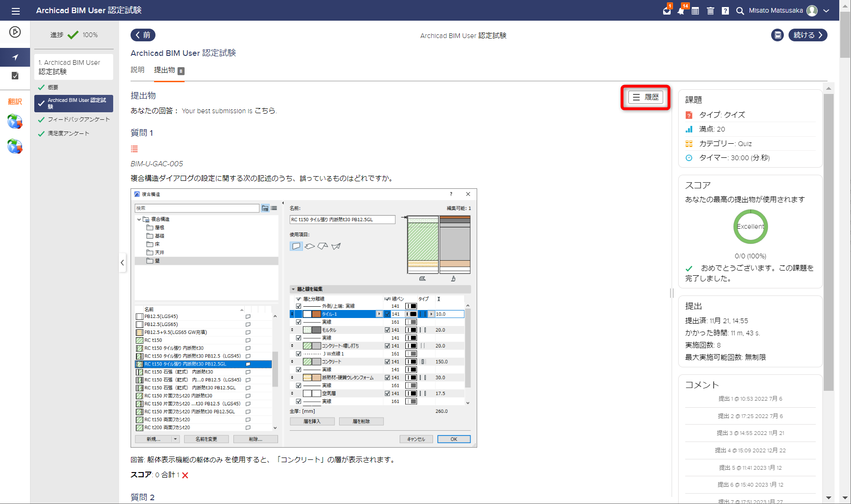Select the 屋根 folder in dialog image
Image resolution: width=851 pixels, height=504 pixels.
pyautogui.click(x=155, y=227)
